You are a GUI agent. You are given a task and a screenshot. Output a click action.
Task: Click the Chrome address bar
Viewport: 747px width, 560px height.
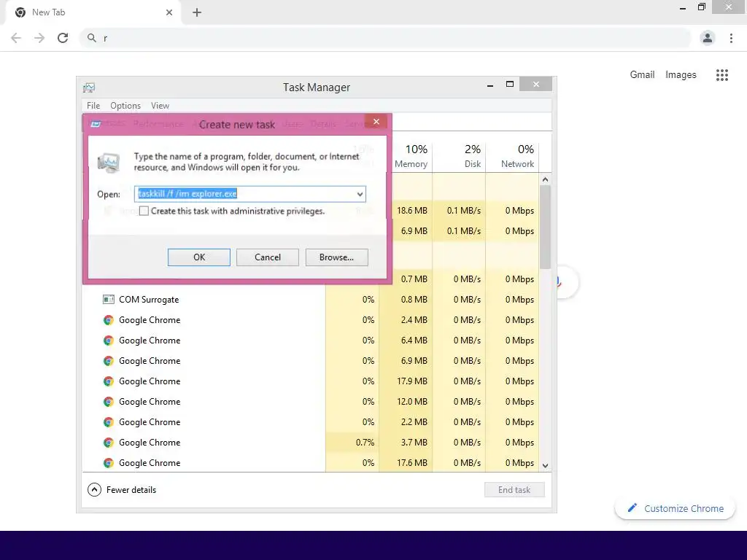[x=386, y=38]
